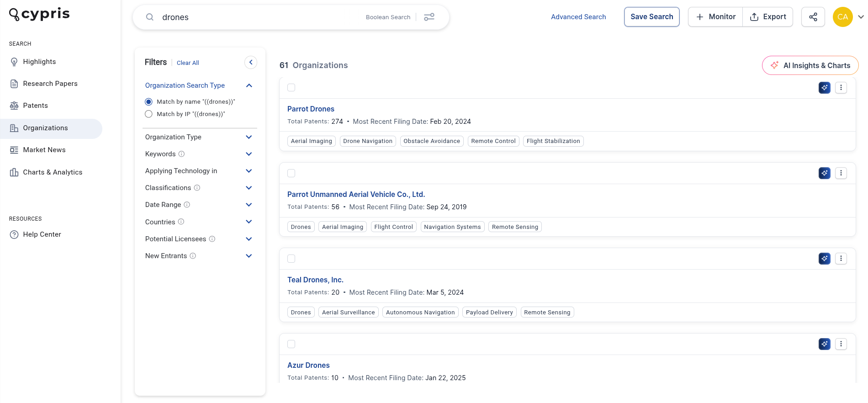Image resolution: width=868 pixels, height=403 pixels.
Task: Click the search magnifier icon
Action: tap(149, 17)
